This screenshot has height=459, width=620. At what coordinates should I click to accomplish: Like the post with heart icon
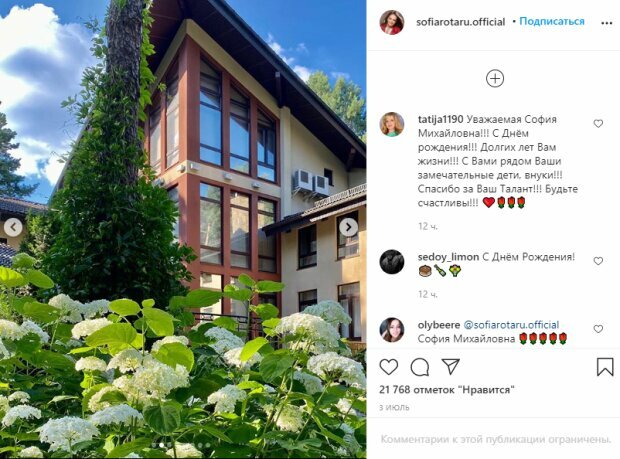click(389, 367)
